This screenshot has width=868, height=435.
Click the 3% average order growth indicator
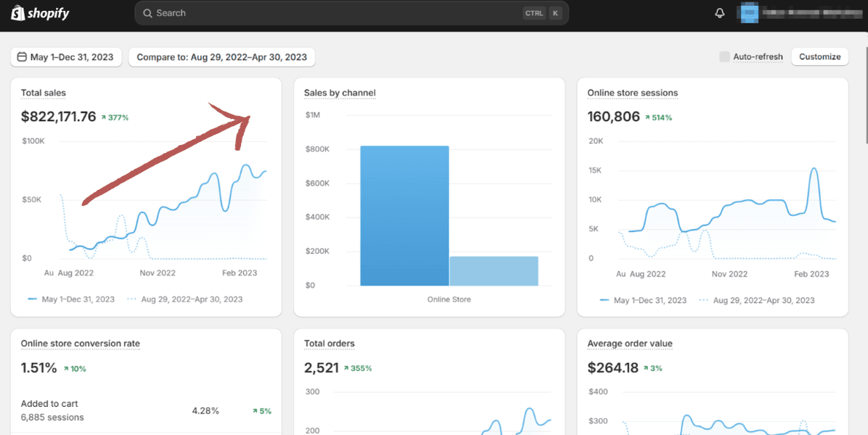[652, 369]
